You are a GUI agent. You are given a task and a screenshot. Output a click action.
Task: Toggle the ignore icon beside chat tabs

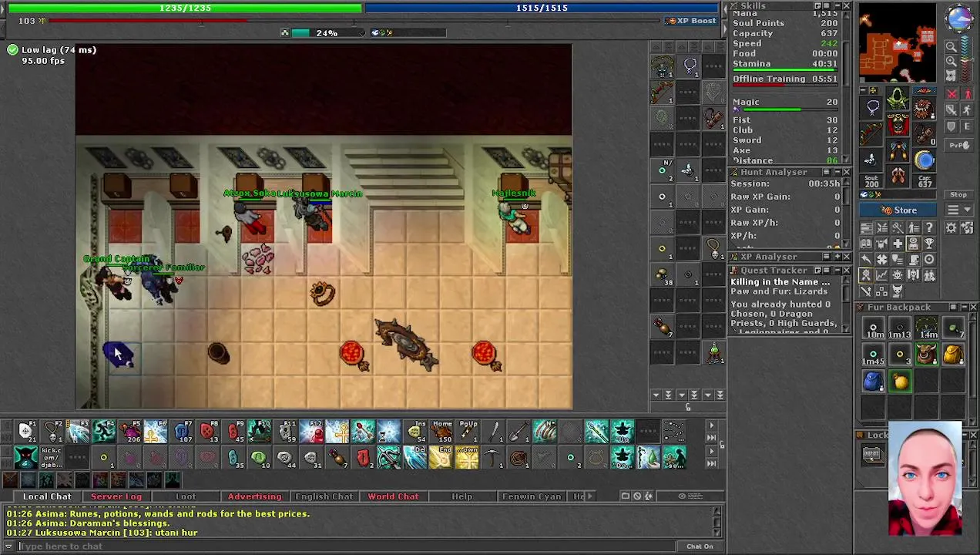click(x=637, y=496)
